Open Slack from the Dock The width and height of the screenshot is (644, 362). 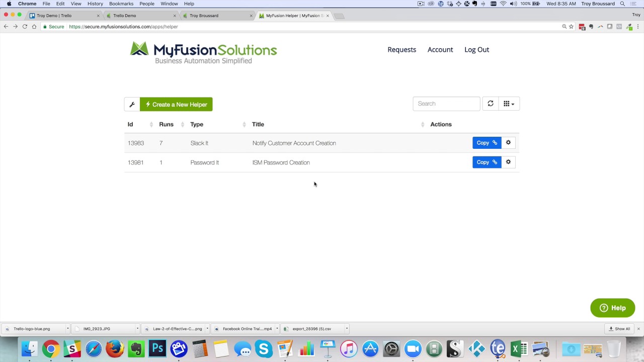pyautogui.click(x=72, y=349)
